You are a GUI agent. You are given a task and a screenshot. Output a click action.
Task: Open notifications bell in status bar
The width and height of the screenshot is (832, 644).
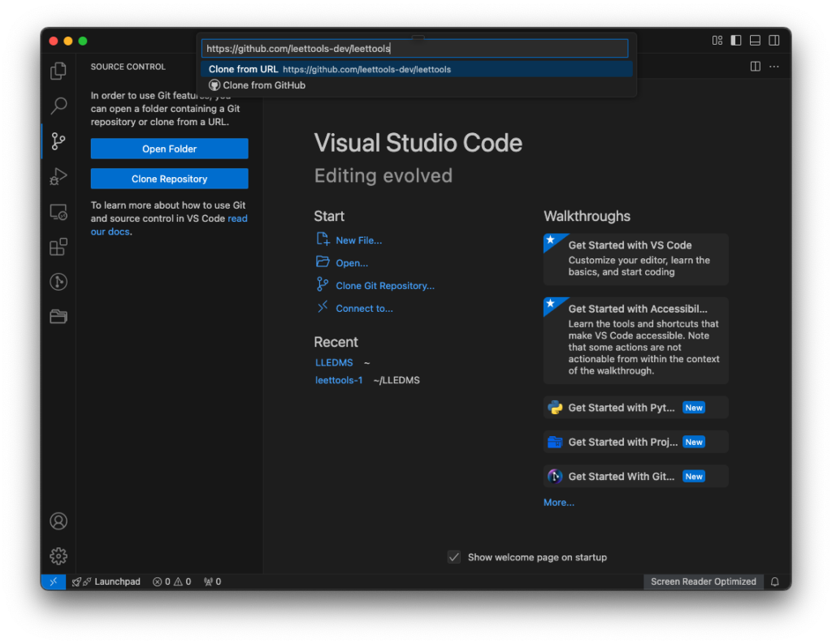point(774,581)
